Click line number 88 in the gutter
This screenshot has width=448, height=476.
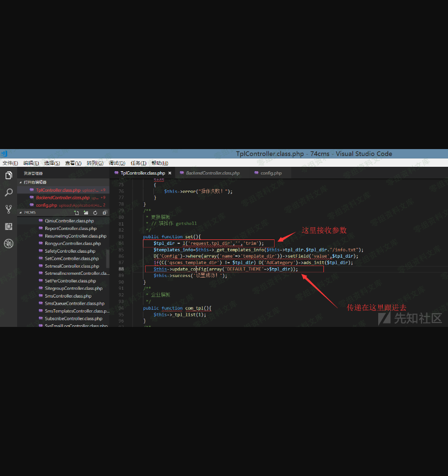click(x=121, y=269)
